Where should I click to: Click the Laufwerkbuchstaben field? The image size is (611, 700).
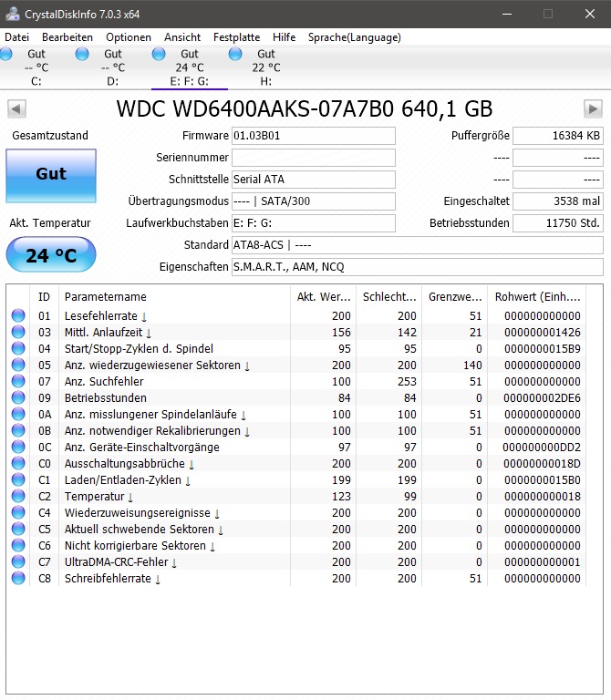[314, 223]
